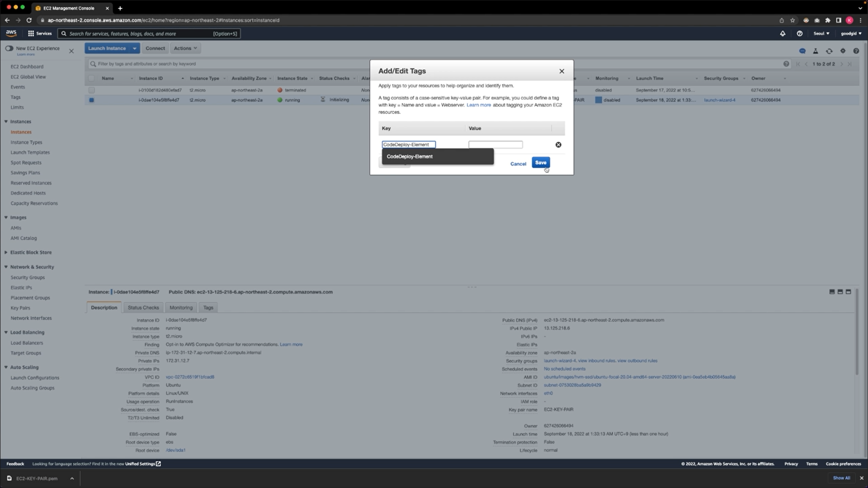This screenshot has height=488, width=868.
Task: Click the tag Key input field
Action: (409, 145)
